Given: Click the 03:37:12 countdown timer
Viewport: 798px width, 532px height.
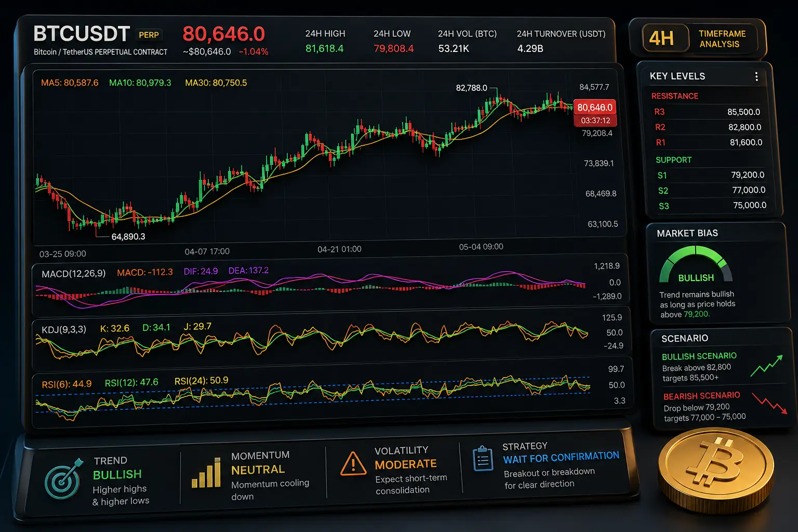Looking at the screenshot, I should [x=595, y=121].
